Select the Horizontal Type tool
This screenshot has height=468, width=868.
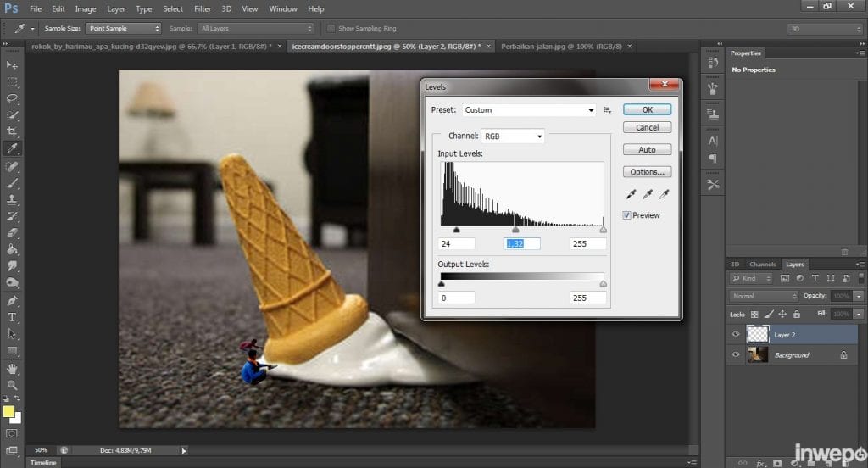(x=12, y=317)
